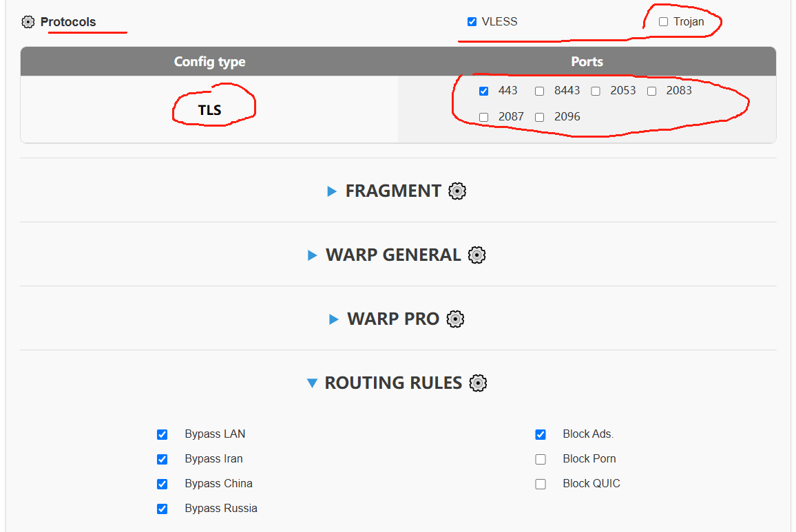Screen dimensions: 796x532
Task: Expand the WARP GENERAL section arrow
Action: click(313, 255)
